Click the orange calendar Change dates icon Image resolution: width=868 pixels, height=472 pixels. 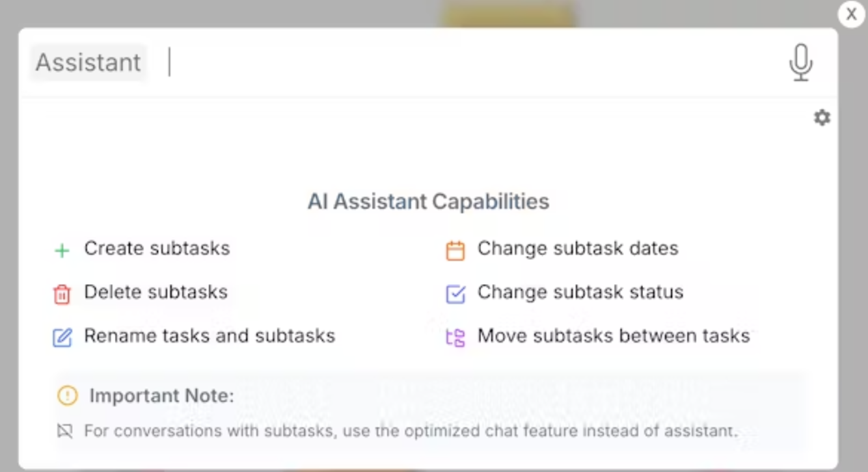[x=455, y=250]
